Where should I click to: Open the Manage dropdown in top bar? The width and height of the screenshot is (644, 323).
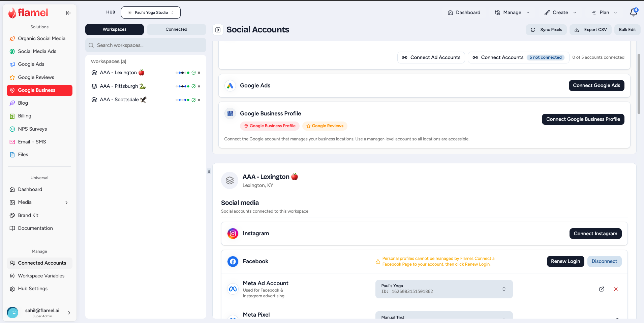click(x=512, y=12)
